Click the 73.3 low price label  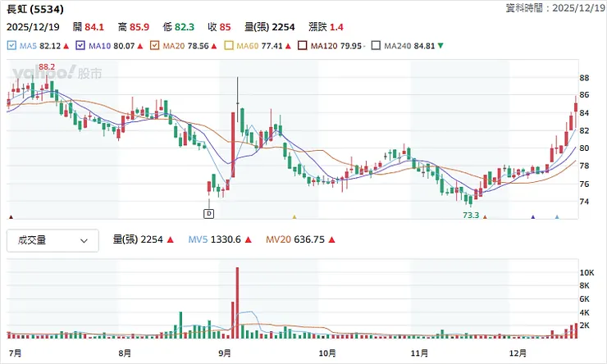pyautogui.click(x=471, y=215)
